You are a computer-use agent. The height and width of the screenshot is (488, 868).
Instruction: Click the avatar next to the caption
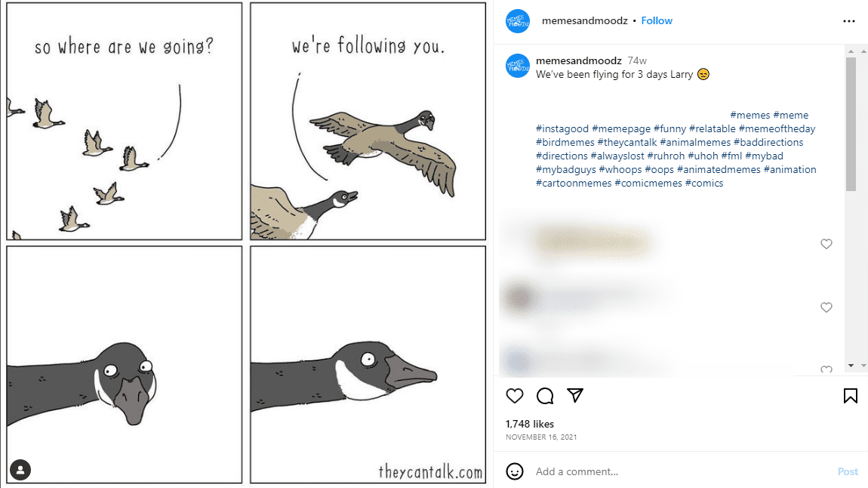tap(516, 66)
